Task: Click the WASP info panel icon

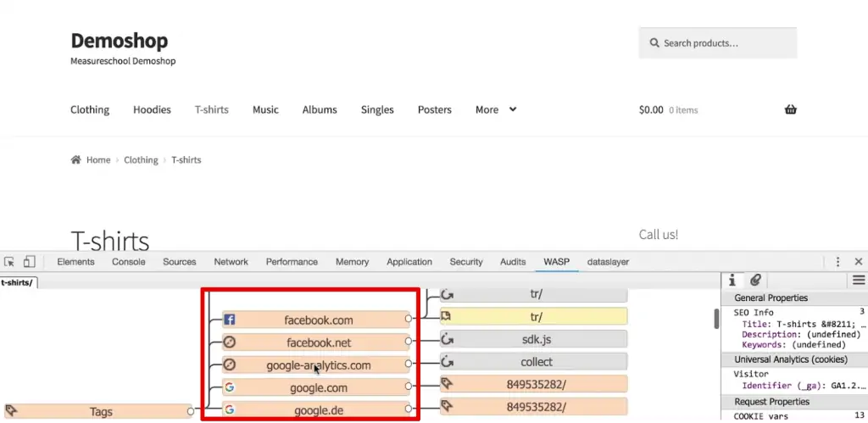Action: (x=732, y=280)
